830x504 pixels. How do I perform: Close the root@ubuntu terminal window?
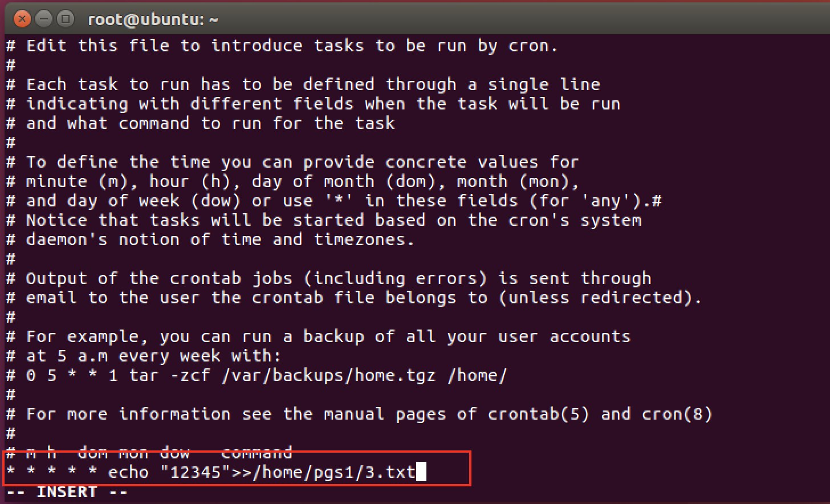click(22, 19)
